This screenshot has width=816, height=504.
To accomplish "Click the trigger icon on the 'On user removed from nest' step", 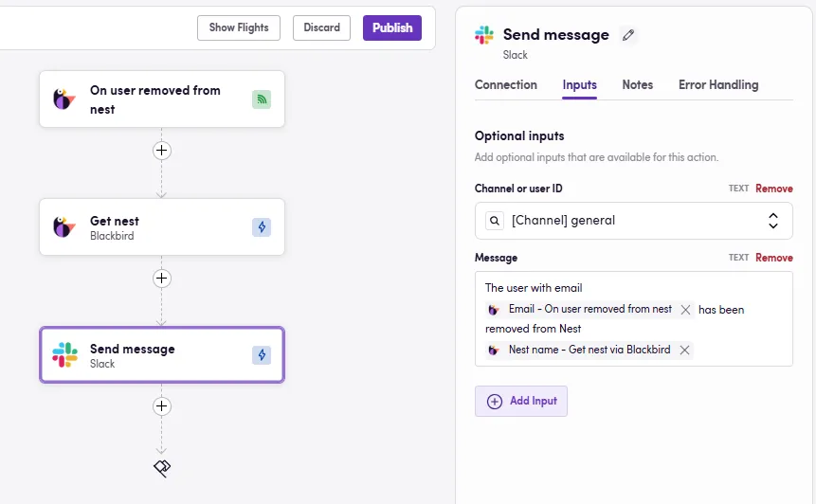I will tap(262, 99).
